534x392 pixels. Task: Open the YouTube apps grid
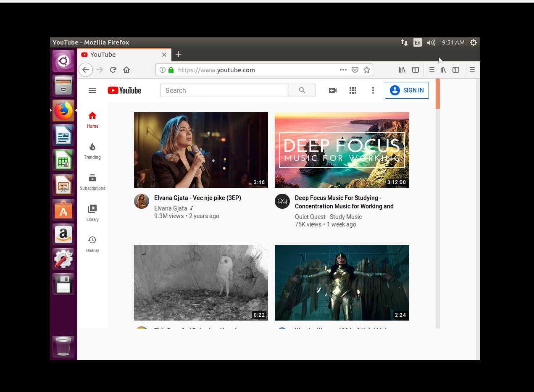353,90
